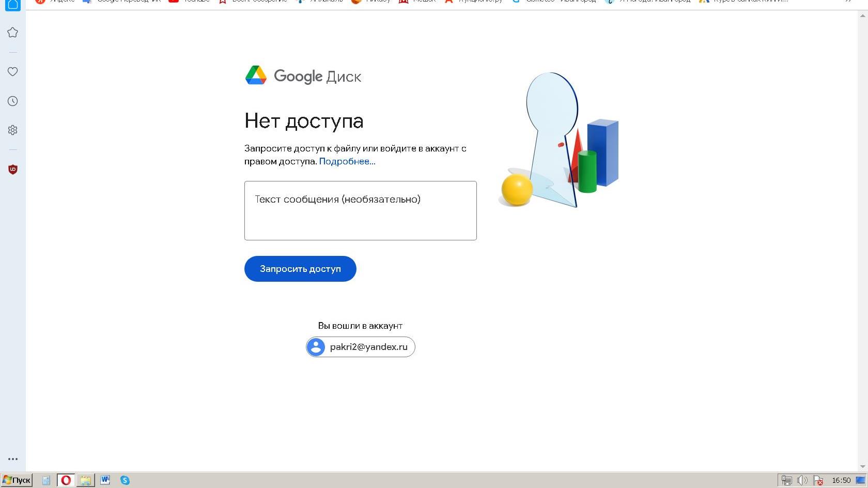Click the 16:50 clock in the tray
This screenshot has height=488, width=868.
[841, 480]
